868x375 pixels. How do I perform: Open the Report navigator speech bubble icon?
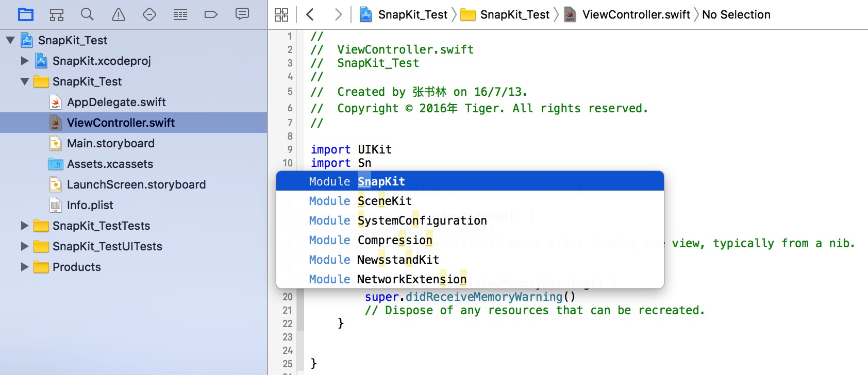(242, 14)
